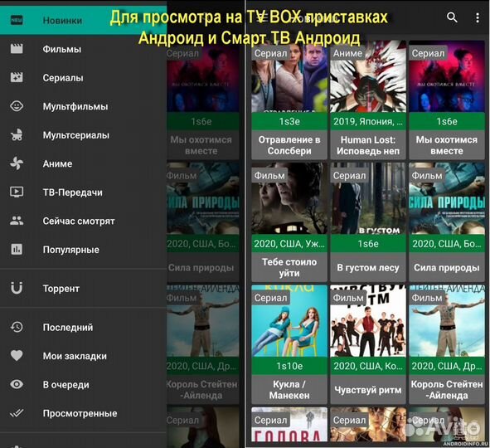Image resolution: width=490 pixels, height=448 pixels.
Task: Open dimmed Мы охотимся вместе card behind drawer
Action: point(203,100)
